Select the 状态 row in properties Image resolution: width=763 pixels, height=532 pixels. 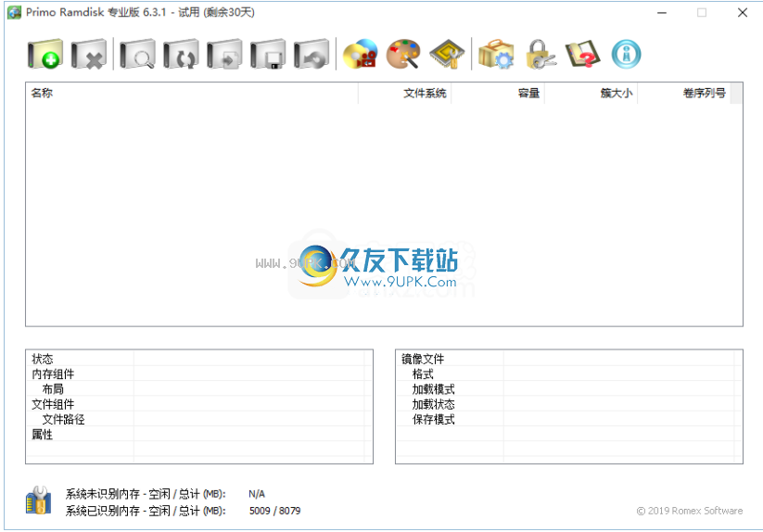199,359
